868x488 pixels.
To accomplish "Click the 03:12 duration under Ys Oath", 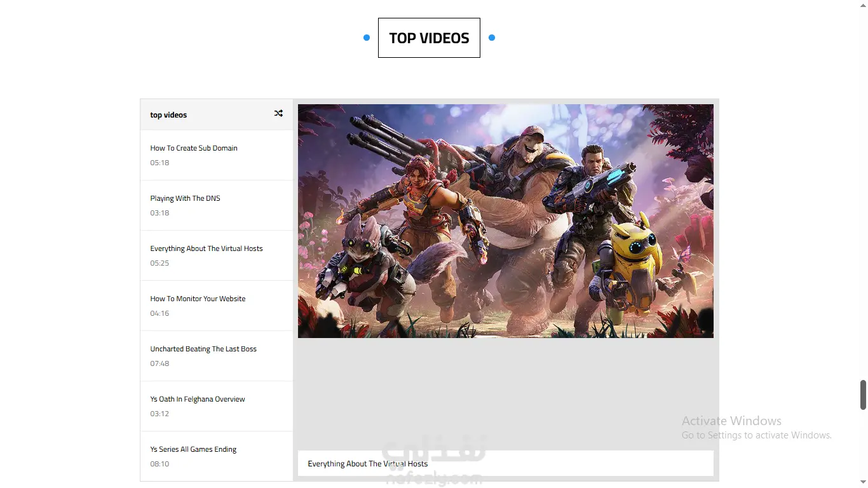I will [159, 414].
